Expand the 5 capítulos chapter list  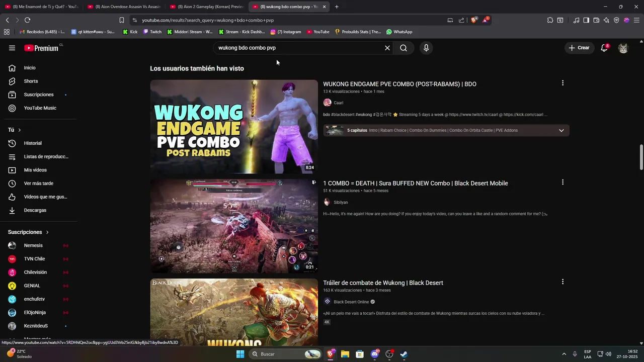pyautogui.click(x=561, y=130)
